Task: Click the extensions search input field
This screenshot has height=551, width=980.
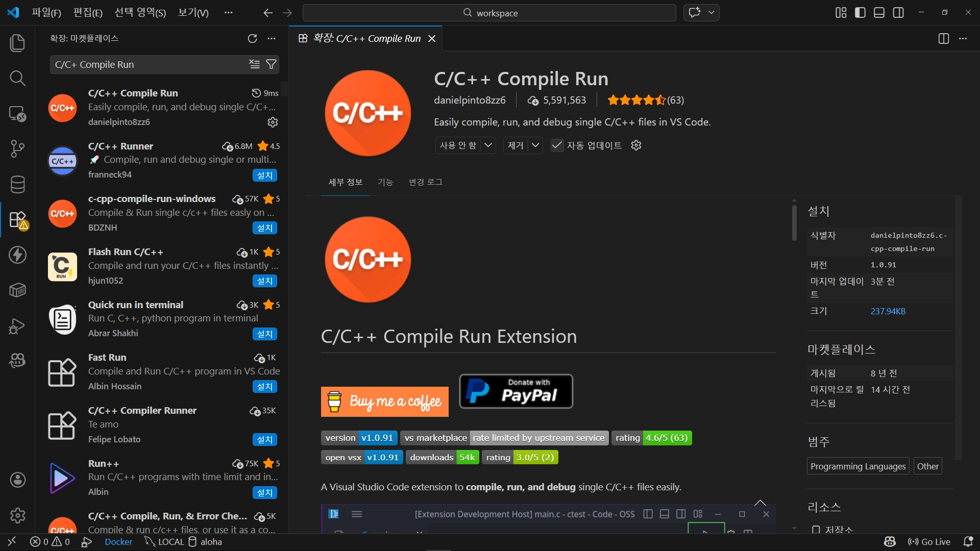Action: point(148,64)
